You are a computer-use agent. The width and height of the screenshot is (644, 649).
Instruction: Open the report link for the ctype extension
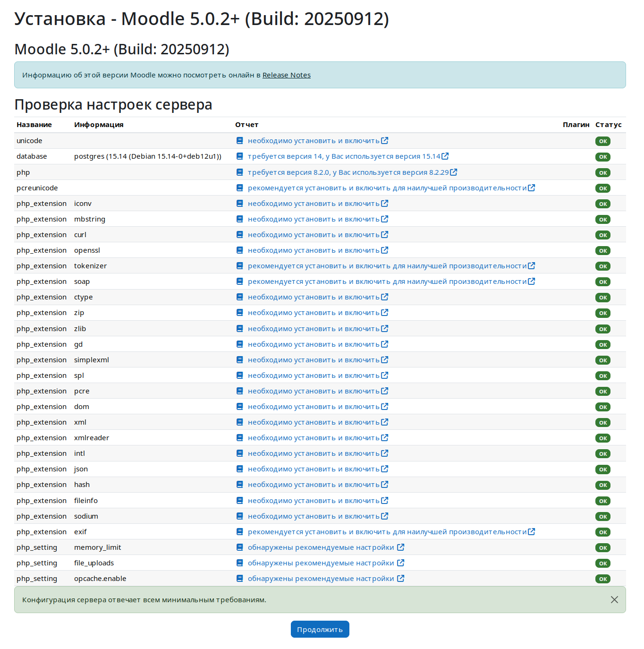pyautogui.click(x=314, y=297)
